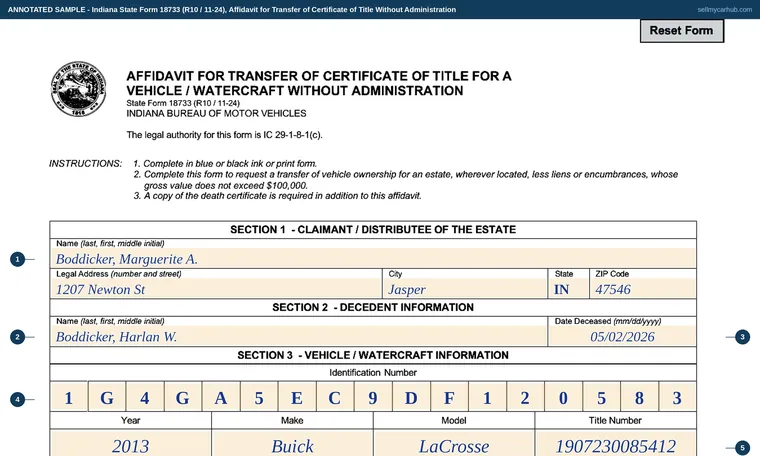Viewport: 760px width, 456px height.
Task: Edit the Legal Address field 1207 Newton St
Action: click(x=216, y=289)
